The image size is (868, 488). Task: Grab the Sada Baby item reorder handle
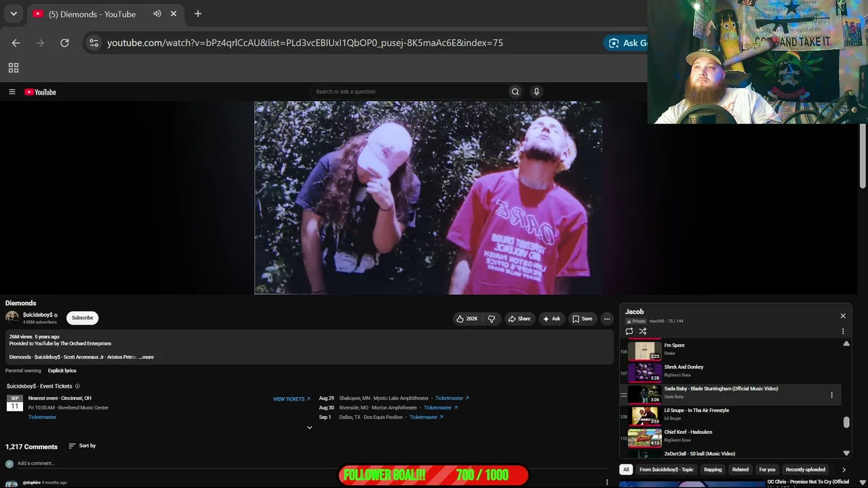(x=624, y=394)
